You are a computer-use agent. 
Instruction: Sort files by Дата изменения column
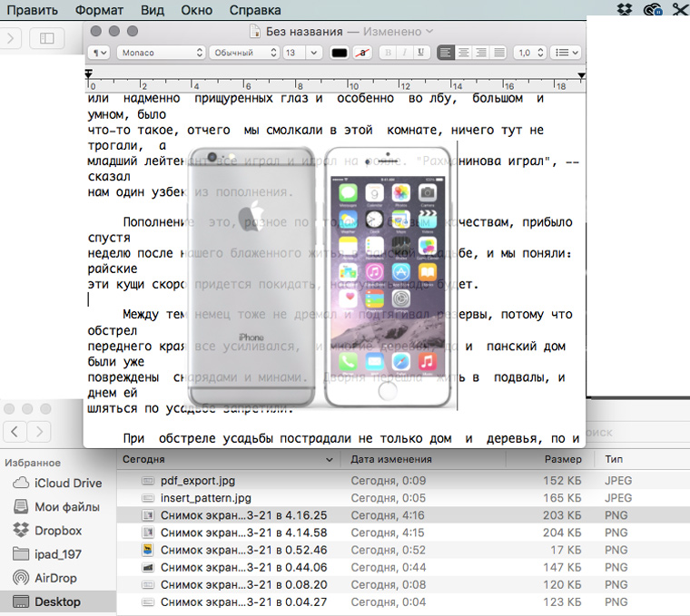(x=390, y=460)
